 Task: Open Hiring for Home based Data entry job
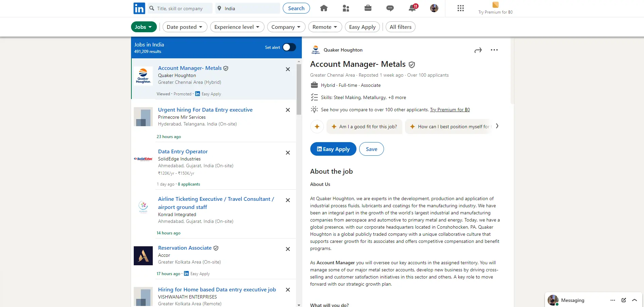pos(217,289)
